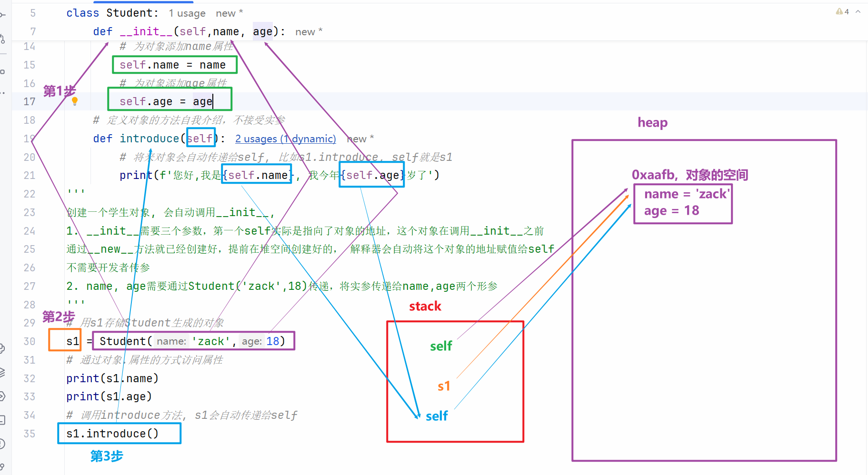Show more tool windows via ellipsis icon
The image size is (868, 475).
tap(2, 93)
